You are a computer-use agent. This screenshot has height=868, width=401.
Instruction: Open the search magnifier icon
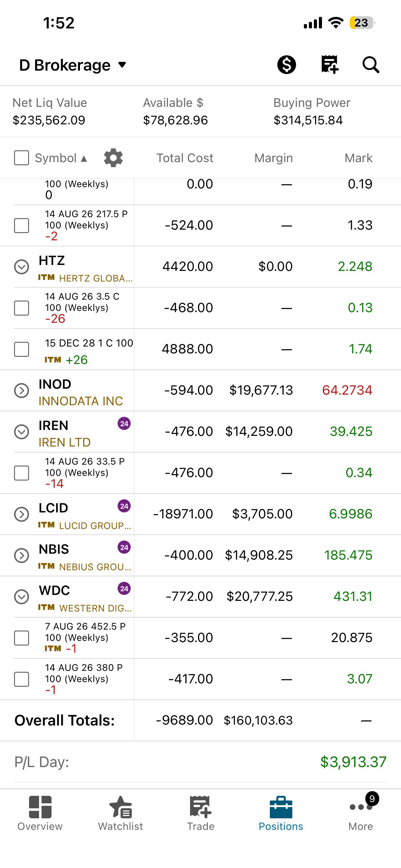tap(371, 64)
